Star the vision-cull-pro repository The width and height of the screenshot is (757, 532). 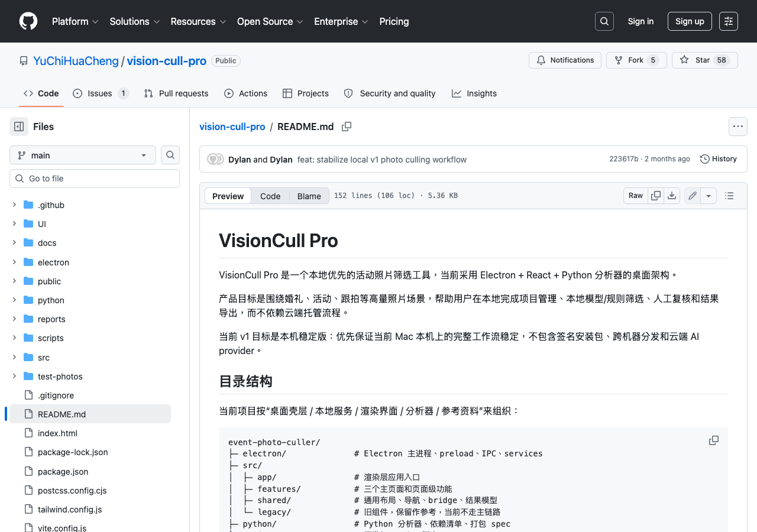(x=705, y=60)
